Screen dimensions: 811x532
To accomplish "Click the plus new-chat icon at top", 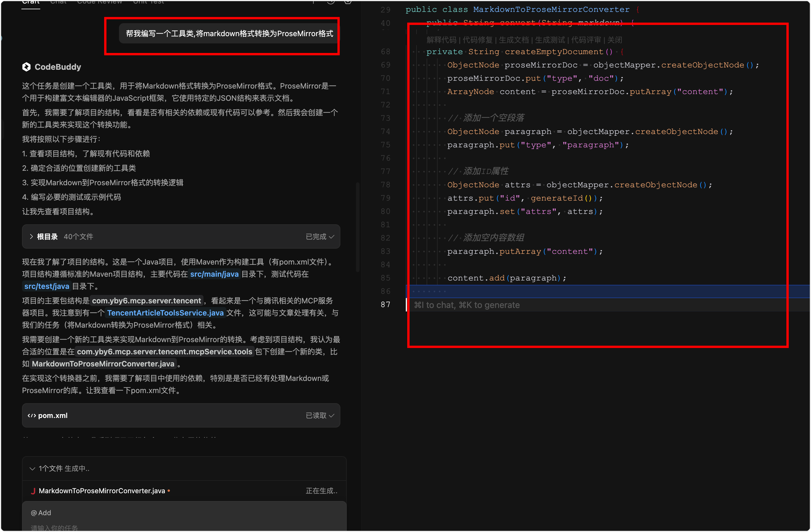I will pos(313,2).
